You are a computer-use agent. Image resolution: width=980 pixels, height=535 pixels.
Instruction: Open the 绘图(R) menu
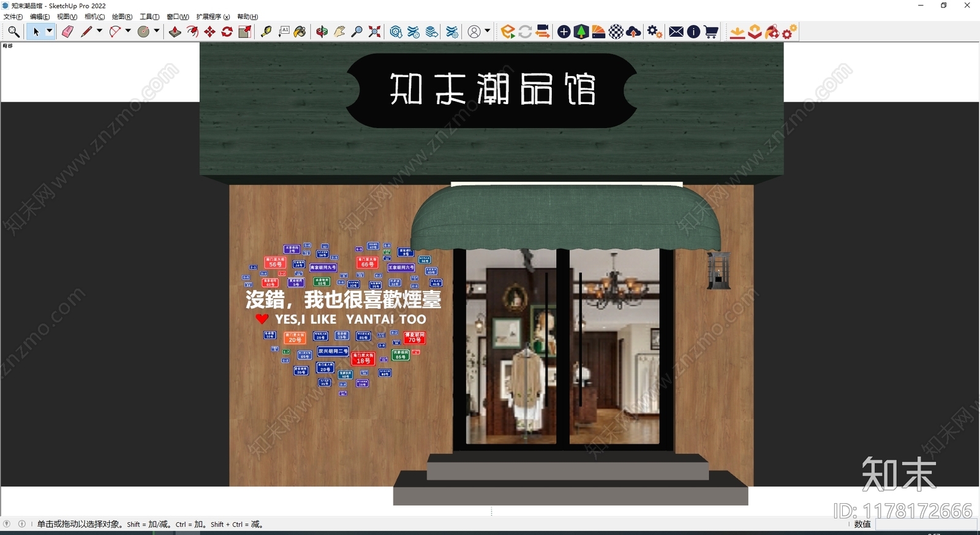122,17
